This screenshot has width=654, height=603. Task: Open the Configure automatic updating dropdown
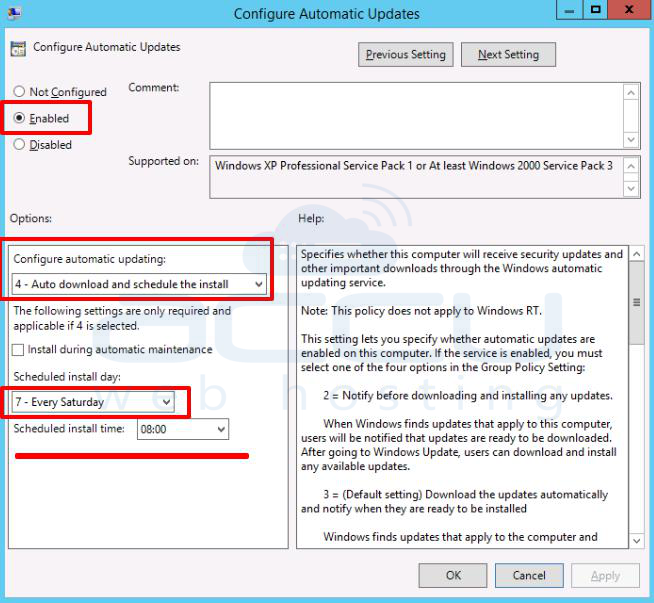point(139,284)
